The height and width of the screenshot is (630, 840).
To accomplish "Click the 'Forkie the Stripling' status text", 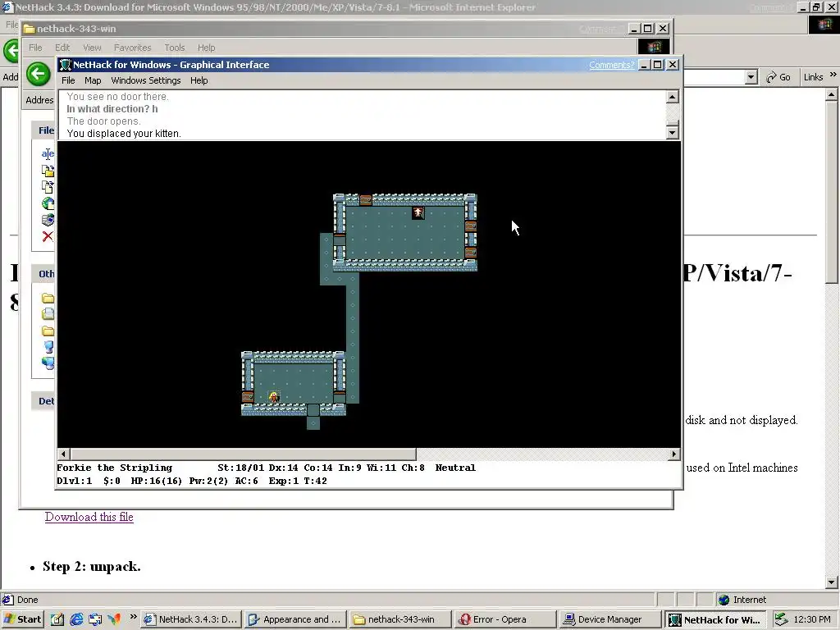I will point(115,468).
